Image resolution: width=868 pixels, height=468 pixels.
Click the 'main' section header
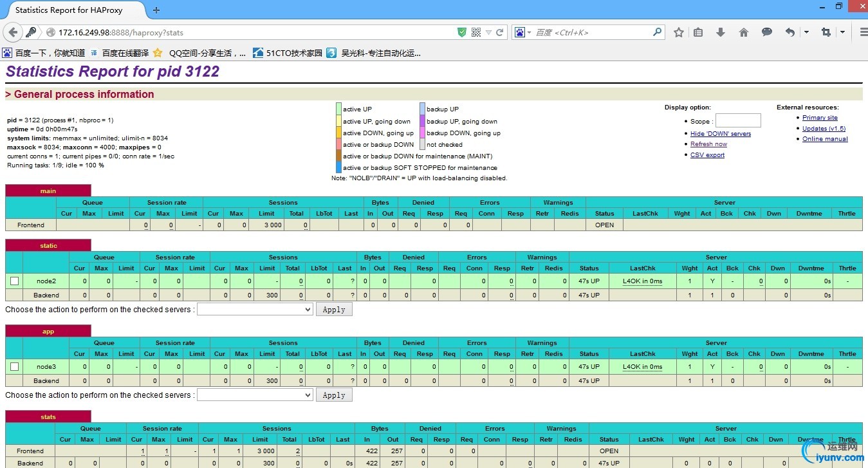point(48,191)
